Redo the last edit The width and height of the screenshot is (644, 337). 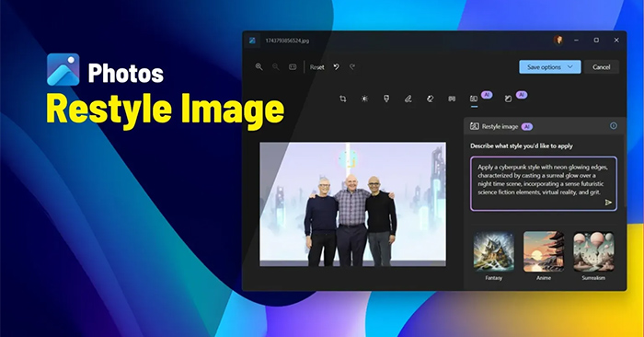click(352, 66)
